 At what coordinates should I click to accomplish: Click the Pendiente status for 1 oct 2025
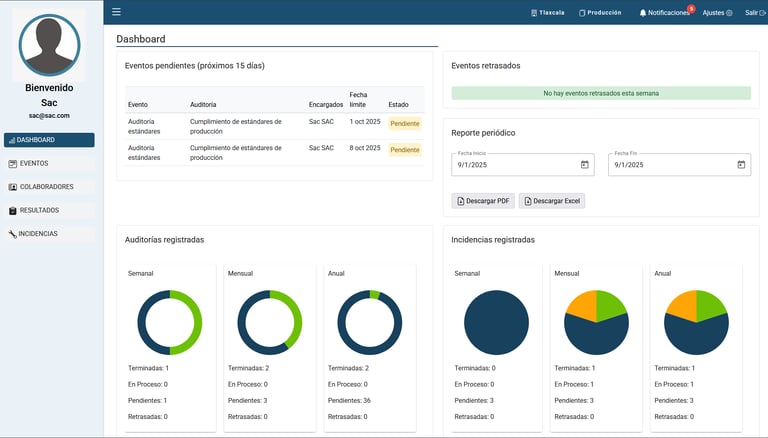click(405, 124)
